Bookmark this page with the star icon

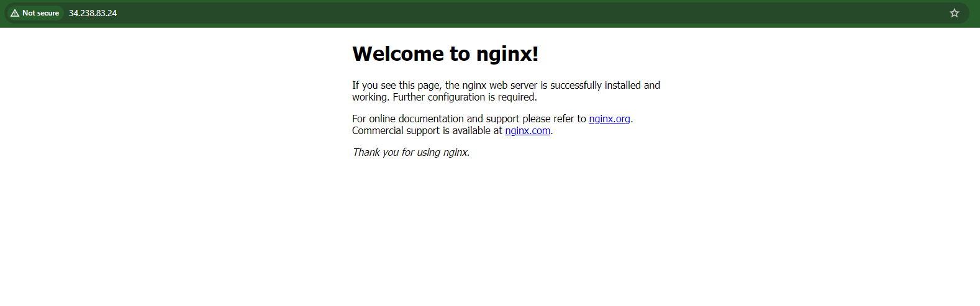pos(955,13)
